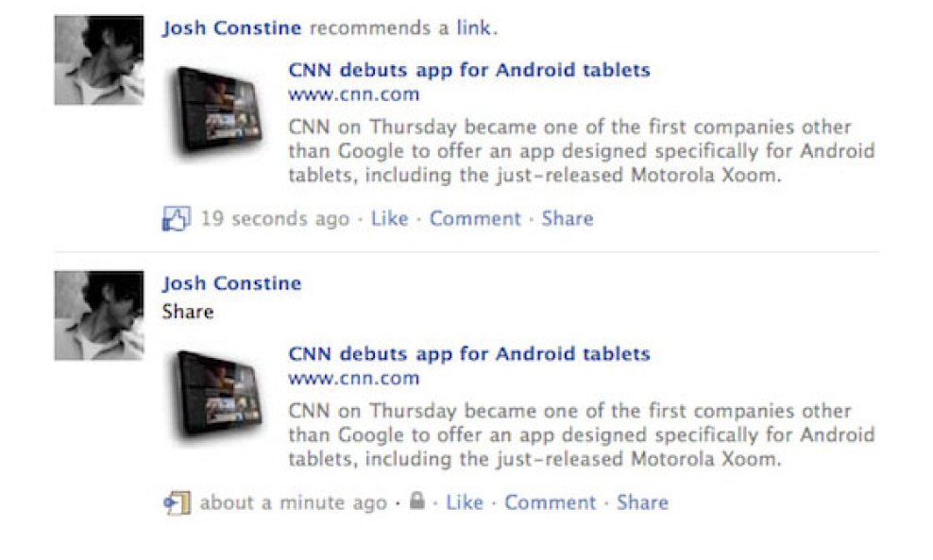Open first CNN debuts app for Android tablets headline

tap(469, 70)
